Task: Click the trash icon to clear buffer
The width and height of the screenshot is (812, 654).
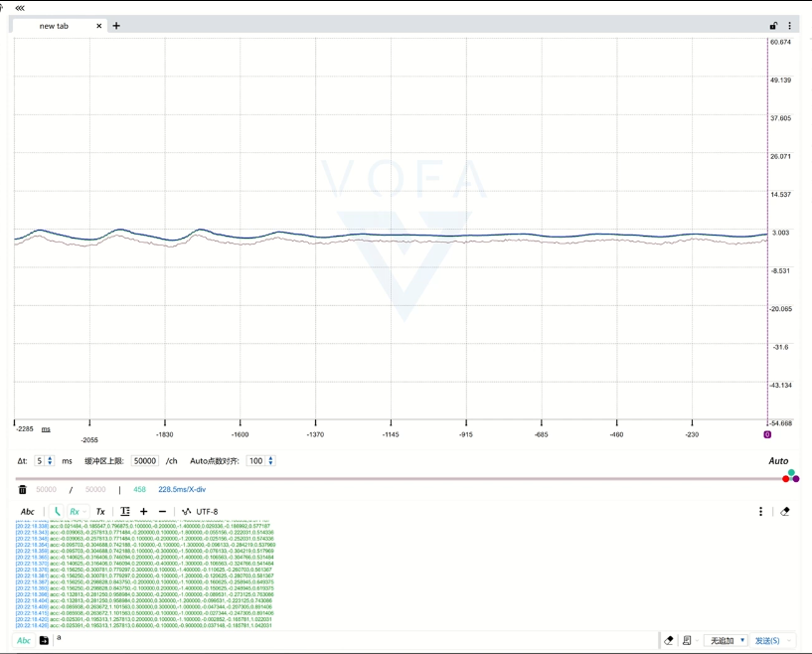Action: click(x=22, y=489)
